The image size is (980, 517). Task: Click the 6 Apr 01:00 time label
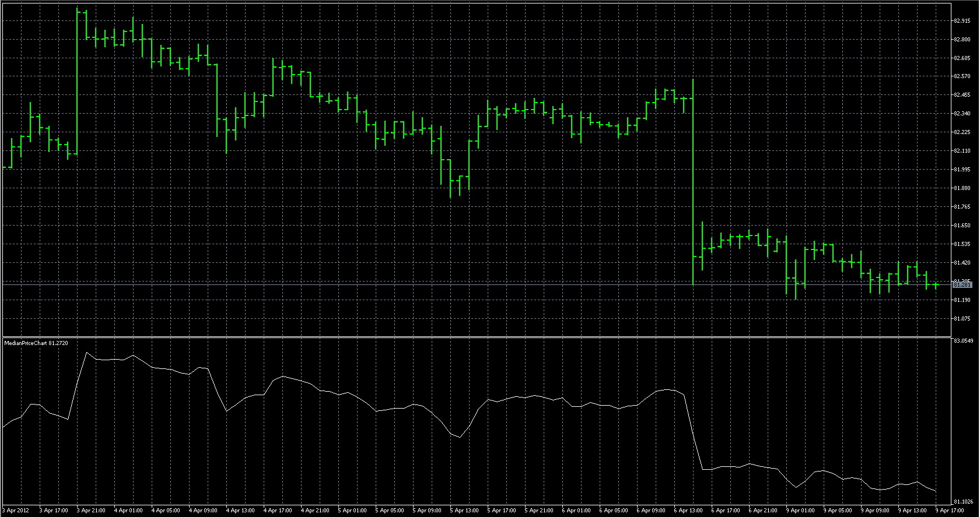pyautogui.click(x=576, y=511)
